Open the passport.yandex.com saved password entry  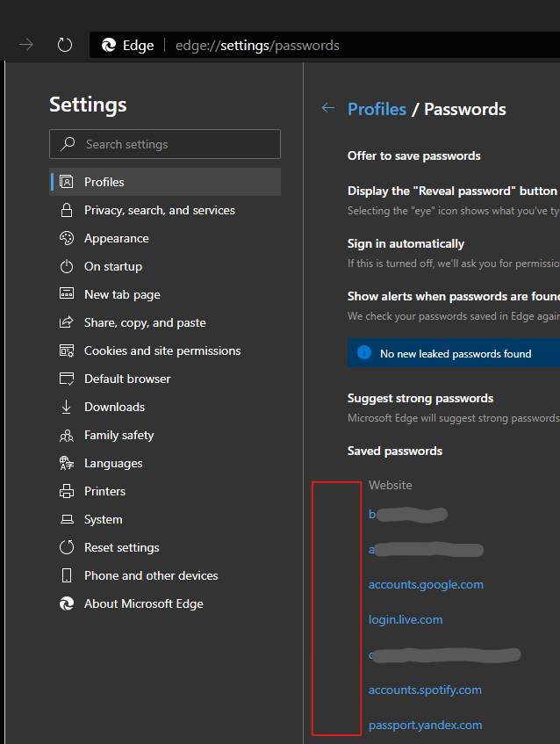pyautogui.click(x=425, y=725)
